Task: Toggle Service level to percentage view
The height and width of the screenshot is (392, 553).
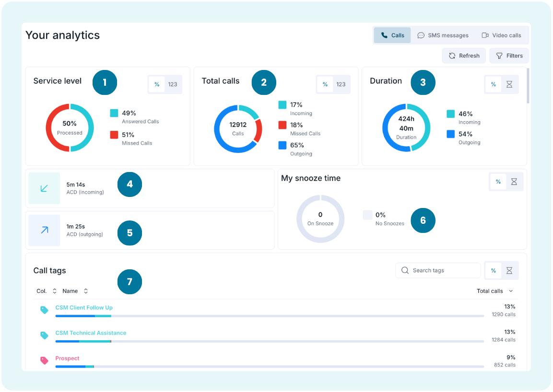Action: click(157, 84)
